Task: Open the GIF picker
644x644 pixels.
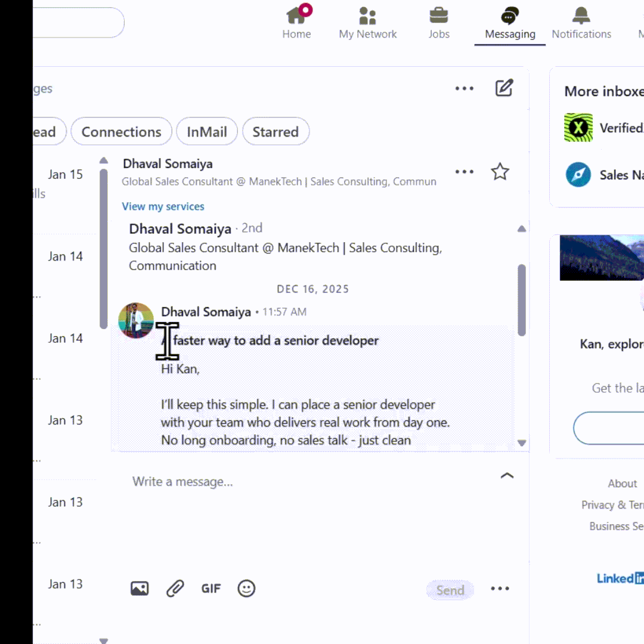Action: coord(210,589)
